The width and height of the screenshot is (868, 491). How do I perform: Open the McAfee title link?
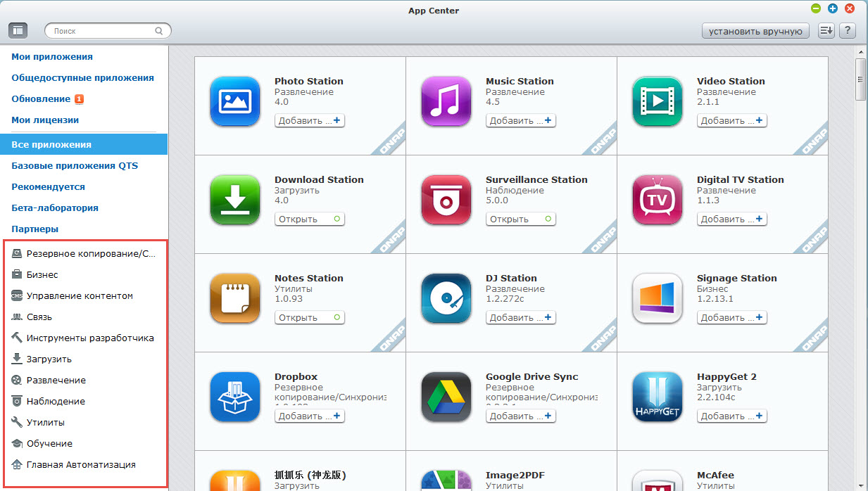pyautogui.click(x=716, y=475)
